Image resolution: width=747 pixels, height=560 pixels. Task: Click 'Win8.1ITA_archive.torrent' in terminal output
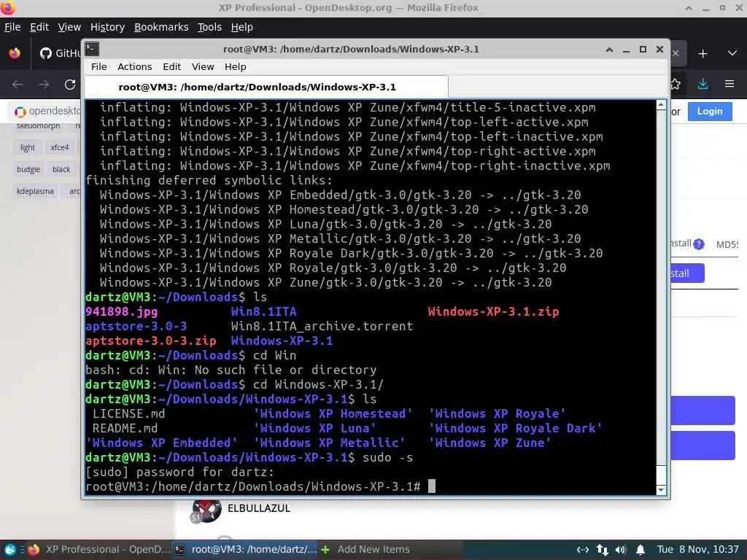(x=322, y=326)
